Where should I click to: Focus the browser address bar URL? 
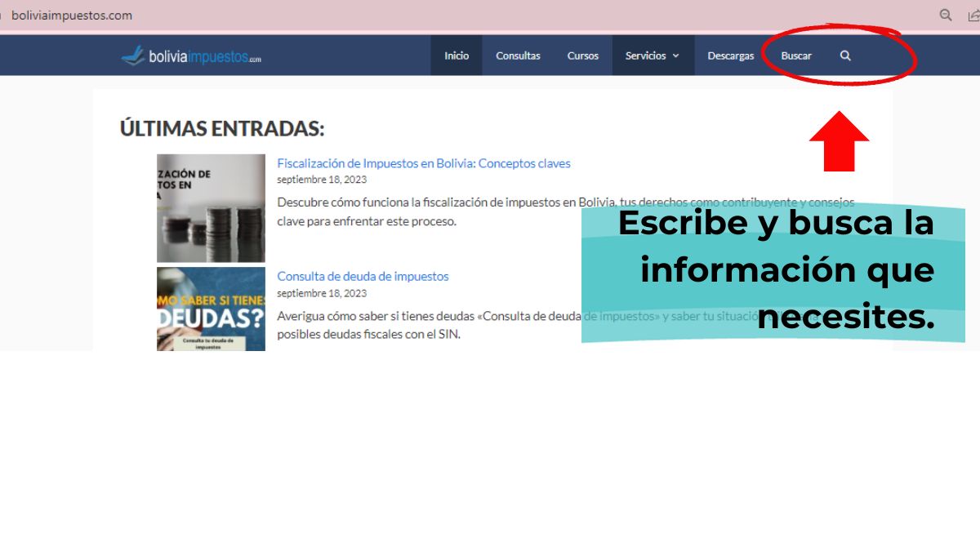point(72,15)
